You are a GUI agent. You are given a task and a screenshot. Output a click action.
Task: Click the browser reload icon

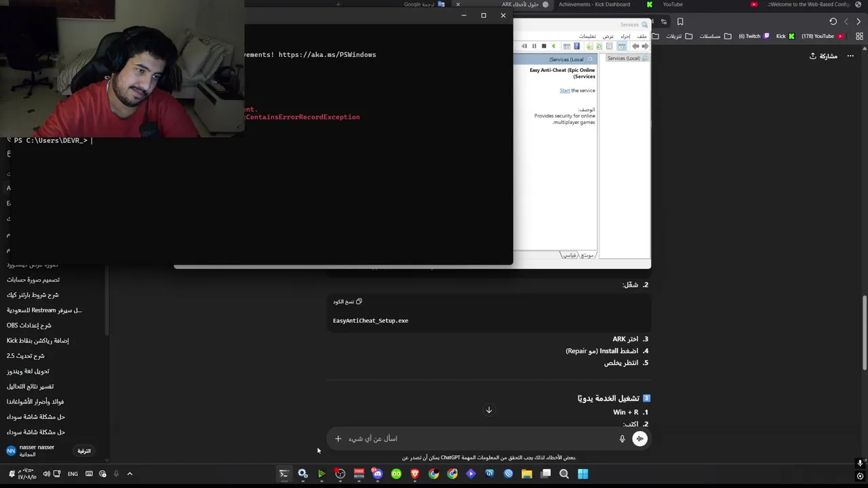point(833,22)
